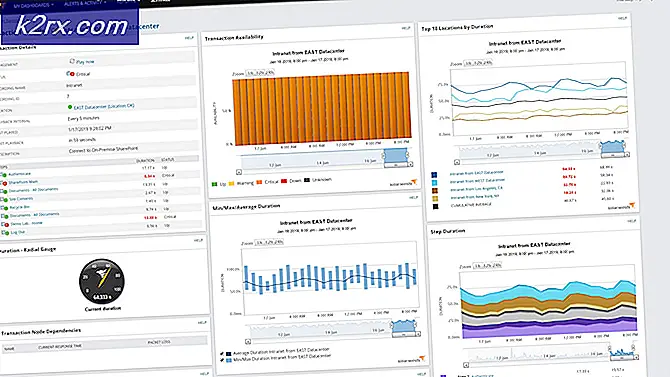Click HELP on Radial Gauge panel
The image size is (670, 377).
point(198,240)
